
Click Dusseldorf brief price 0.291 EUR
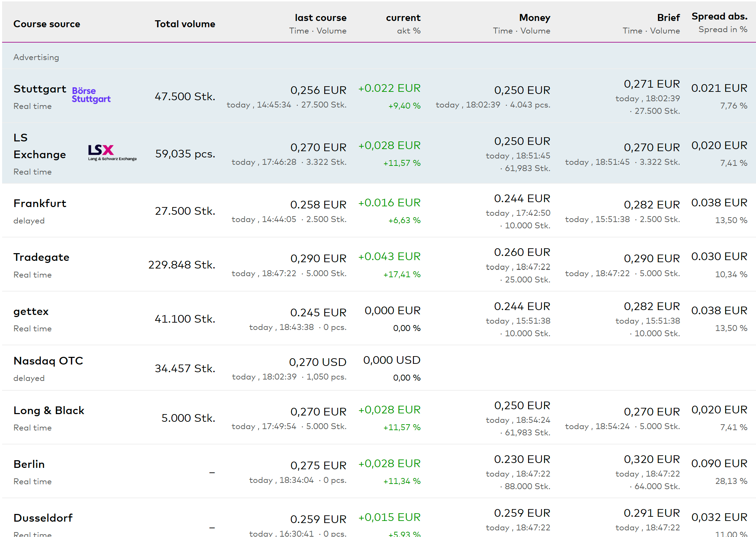[x=652, y=513]
